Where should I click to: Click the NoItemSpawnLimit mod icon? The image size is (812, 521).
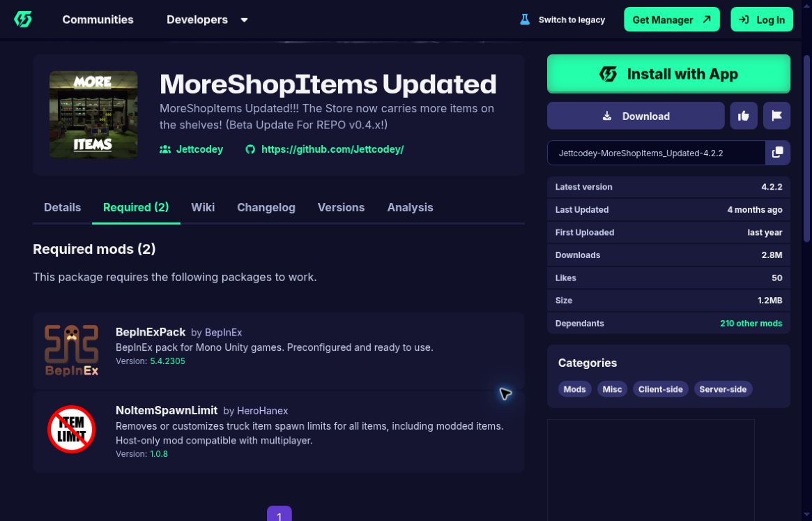tap(72, 429)
